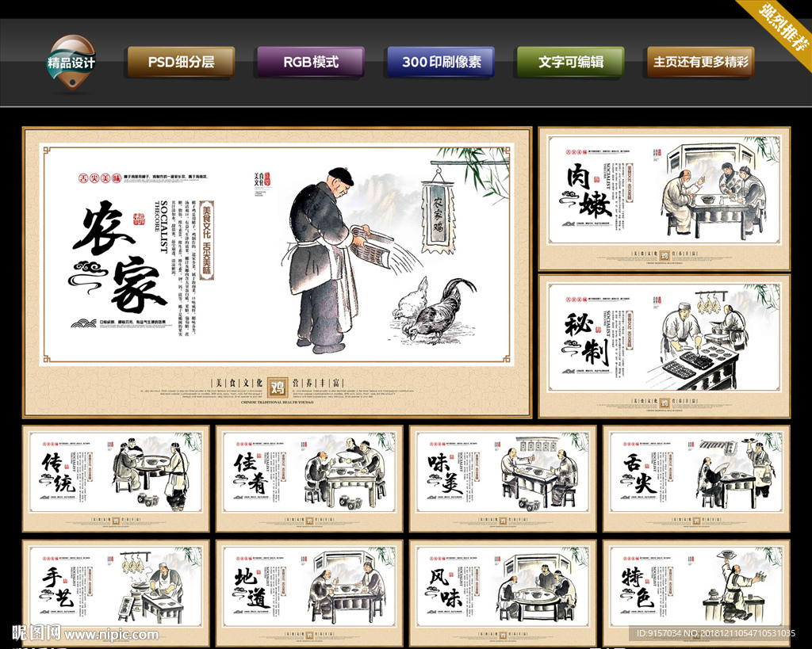
Task: Click the RGB模式 button
Action: (x=311, y=62)
